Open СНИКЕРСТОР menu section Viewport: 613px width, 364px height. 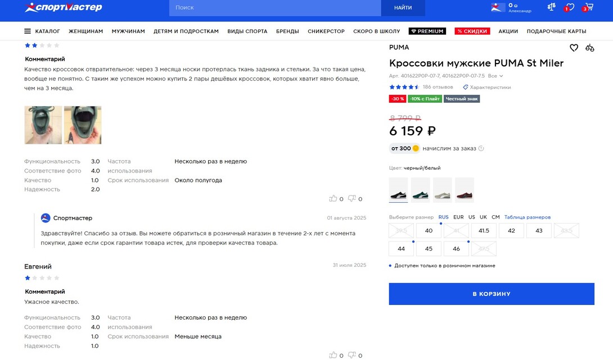click(x=326, y=31)
